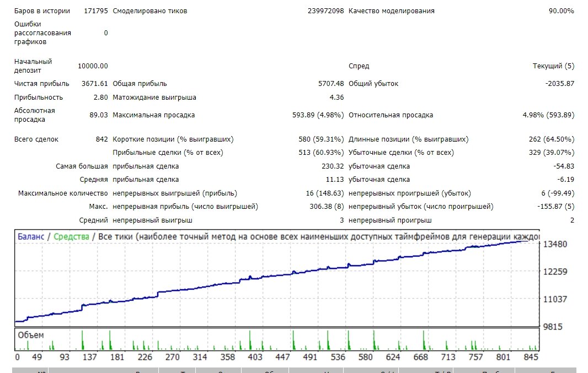The width and height of the screenshot is (588, 373).
Task: Select the initial deposit value 10000.00
Action: coord(93,66)
